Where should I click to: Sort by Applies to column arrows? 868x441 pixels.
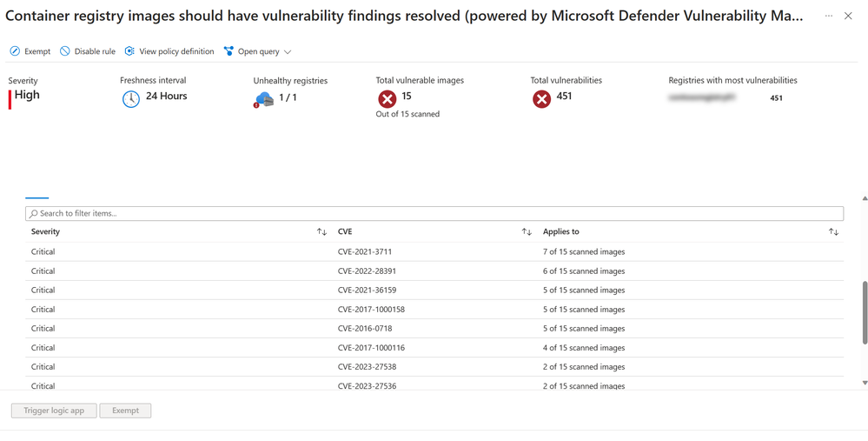pos(833,232)
